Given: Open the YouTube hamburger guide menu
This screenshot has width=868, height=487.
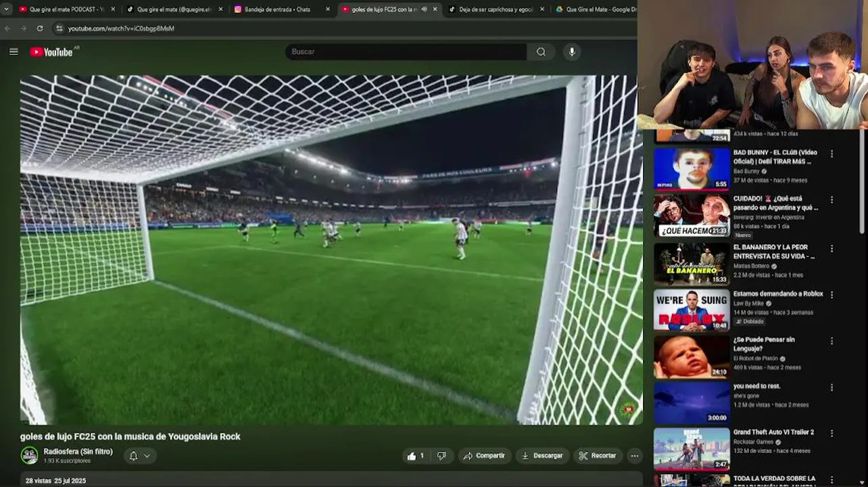Looking at the screenshot, I should 14,51.
